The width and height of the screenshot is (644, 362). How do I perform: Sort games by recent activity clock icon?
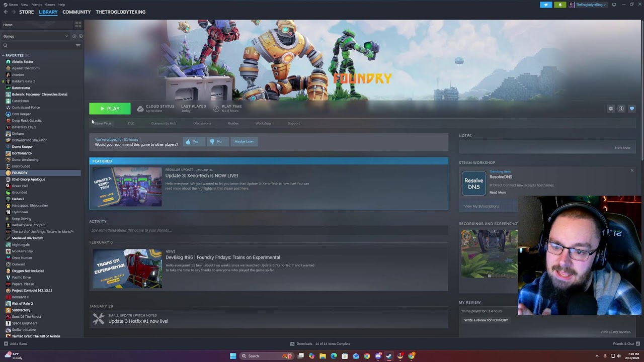[74, 36]
